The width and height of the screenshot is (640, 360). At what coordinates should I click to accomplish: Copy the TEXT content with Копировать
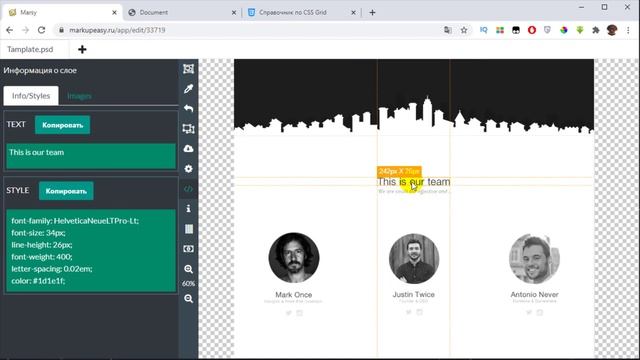coord(62,125)
